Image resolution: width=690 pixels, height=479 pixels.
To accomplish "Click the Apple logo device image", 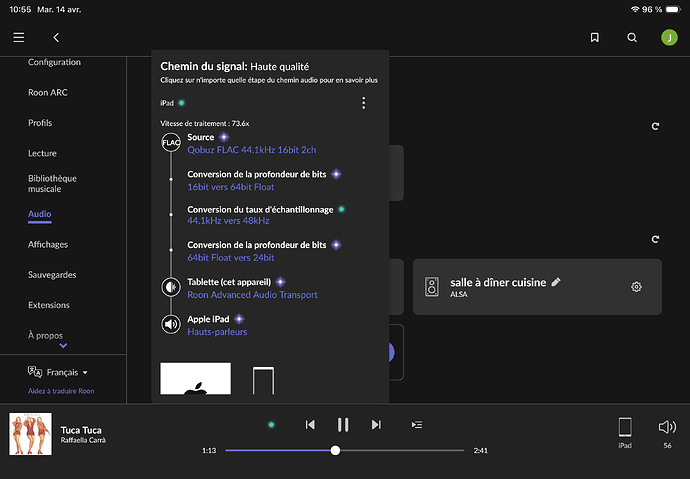I will [x=195, y=379].
